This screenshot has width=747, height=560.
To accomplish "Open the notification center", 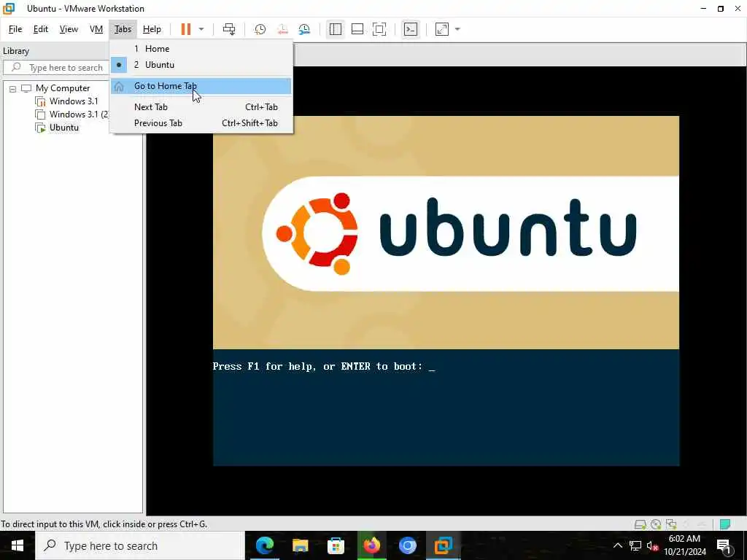I will point(724,546).
